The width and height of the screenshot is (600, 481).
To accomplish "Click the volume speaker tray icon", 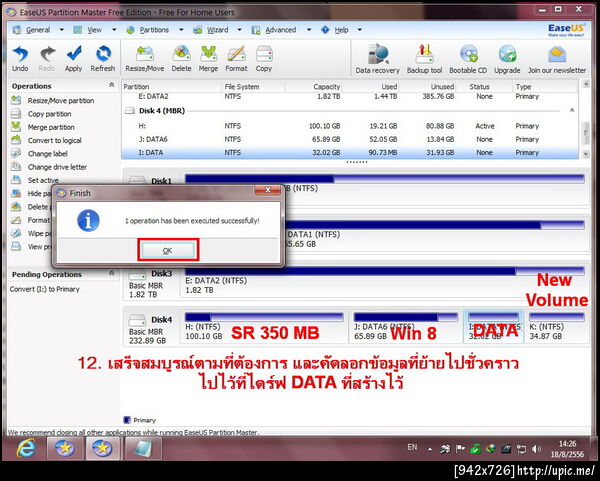I will [536, 449].
